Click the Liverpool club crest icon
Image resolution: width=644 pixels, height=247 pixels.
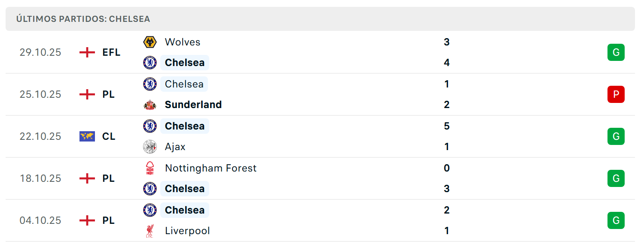[x=150, y=231]
